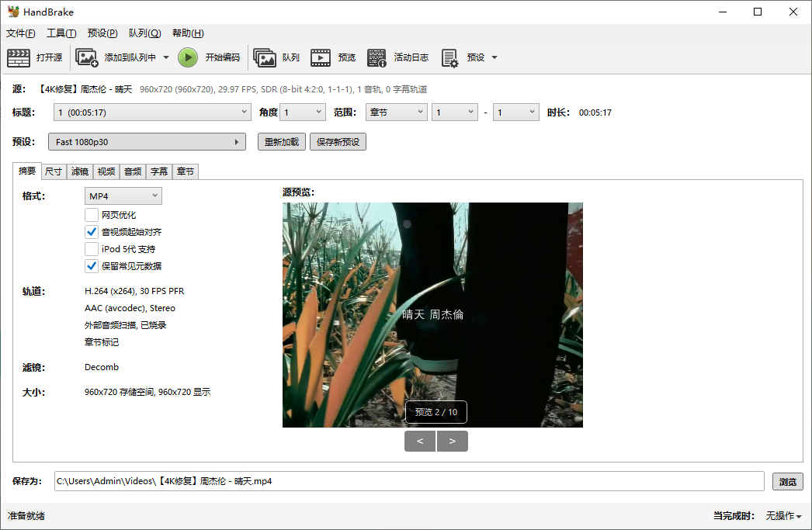Open the 格式 MP4 dropdown
The image size is (812, 530).
(x=122, y=196)
